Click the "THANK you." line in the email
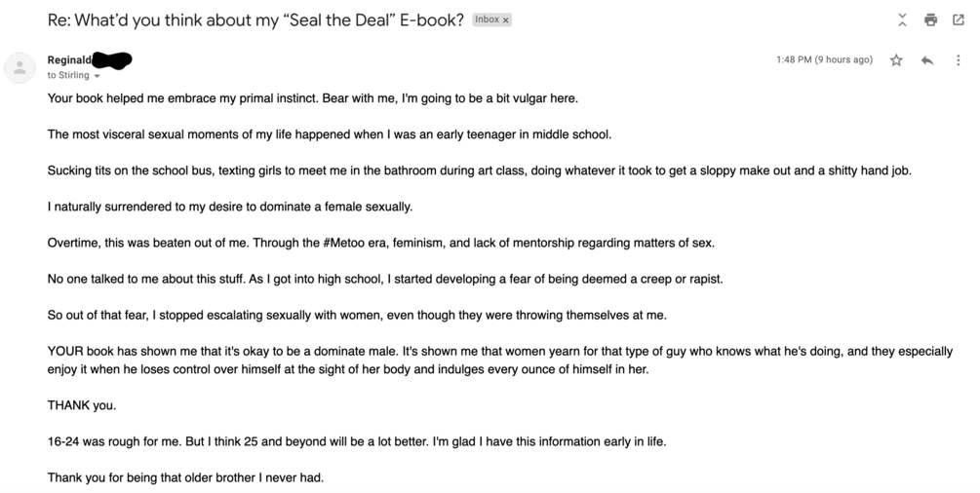 click(82, 405)
